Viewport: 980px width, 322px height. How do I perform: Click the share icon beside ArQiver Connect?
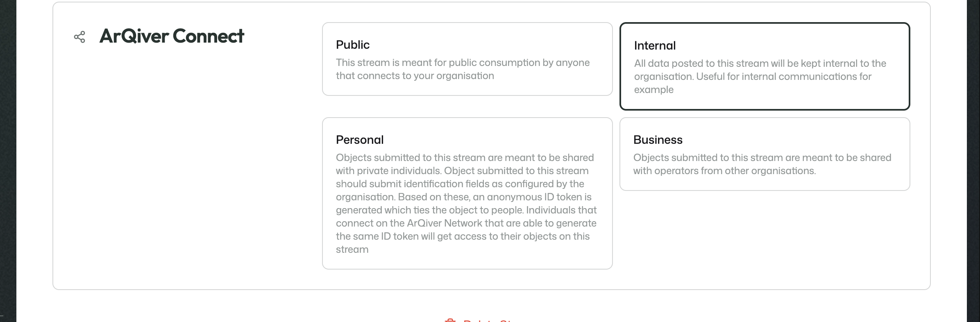79,37
